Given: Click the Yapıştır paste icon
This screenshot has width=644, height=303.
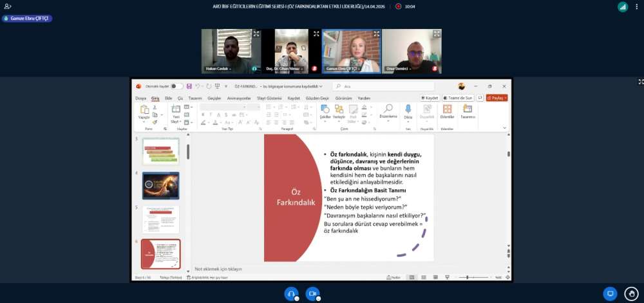Looking at the screenshot, I should click(144, 111).
